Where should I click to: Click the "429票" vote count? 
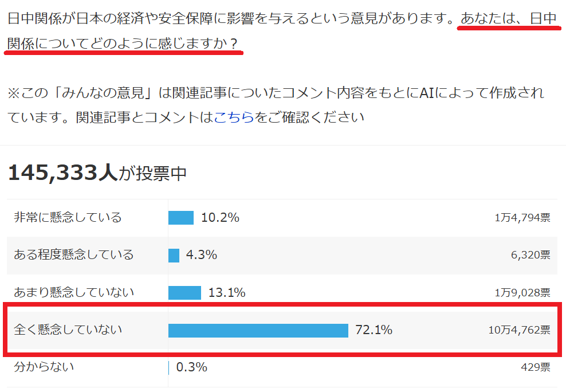[536, 367]
